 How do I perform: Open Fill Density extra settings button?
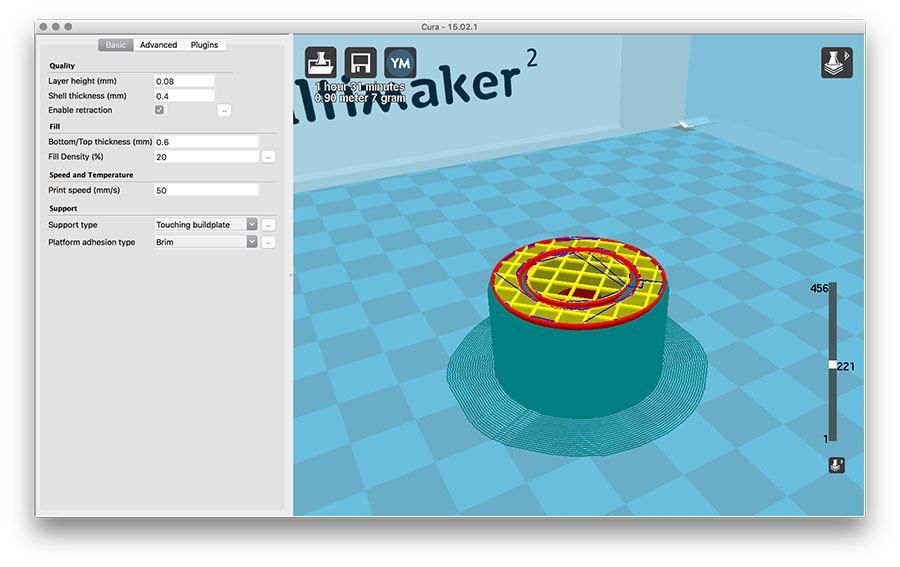[268, 157]
